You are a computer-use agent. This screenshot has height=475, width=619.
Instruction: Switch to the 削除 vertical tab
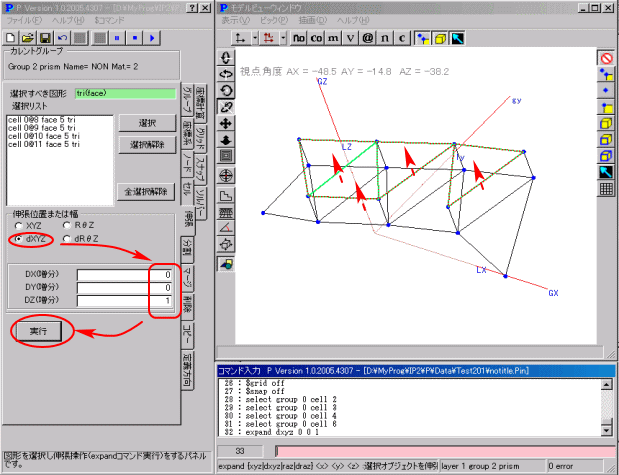point(188,306)
